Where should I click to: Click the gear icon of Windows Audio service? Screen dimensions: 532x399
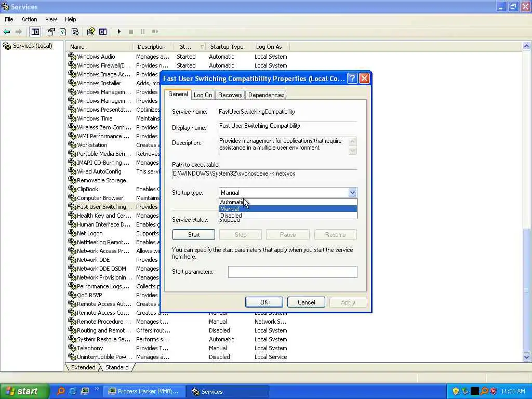(x=72, y=56)
